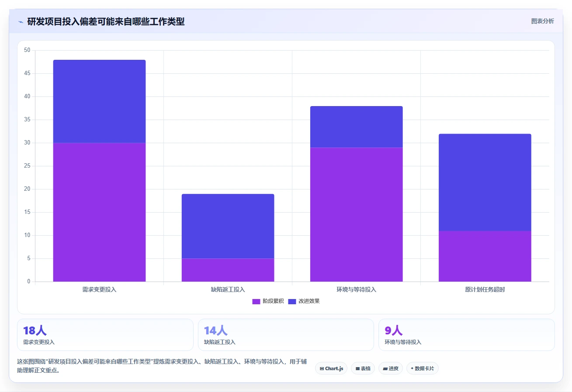Select the 数据卡片 tag chip
This screenshot has width=572, height=392.
click(x=423, y=368)
